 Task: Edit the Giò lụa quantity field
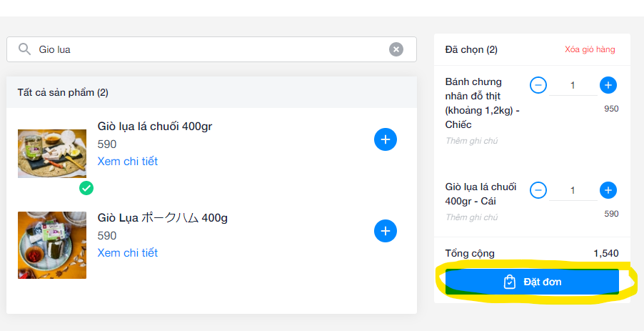click(x=573, y=191)
